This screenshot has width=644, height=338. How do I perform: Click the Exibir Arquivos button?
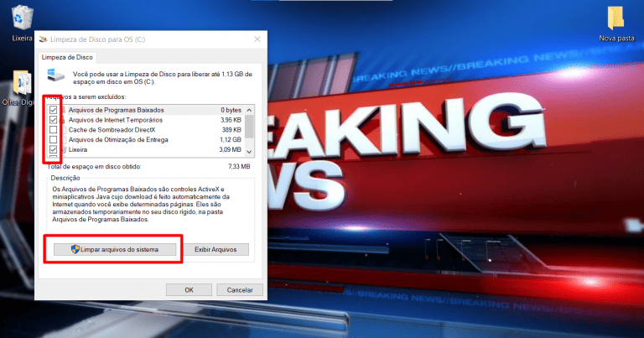pos(216,249)
